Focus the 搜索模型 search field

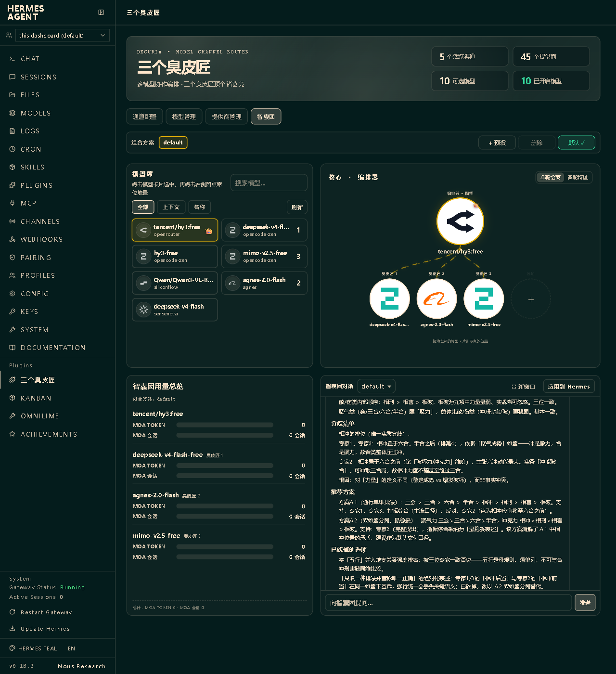[x=269, y=183]
